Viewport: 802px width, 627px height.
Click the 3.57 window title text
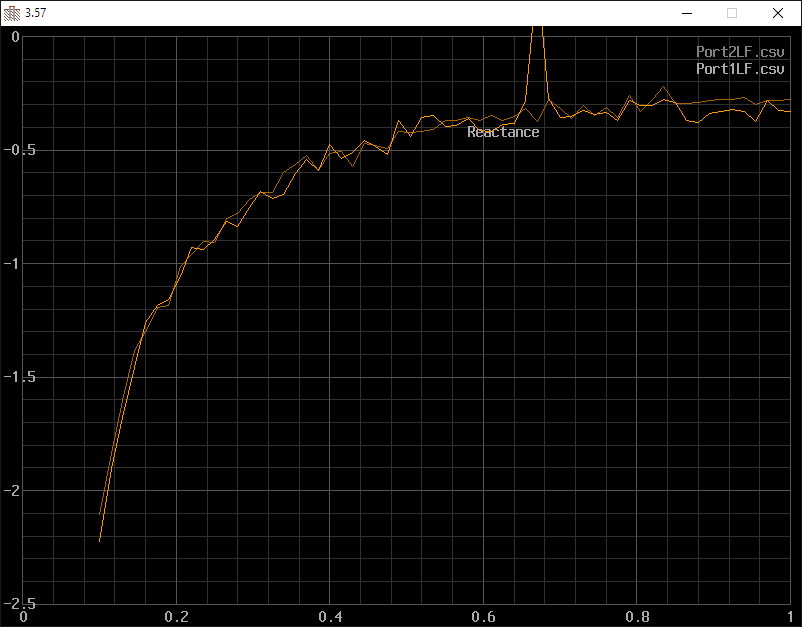pyautogui.click(x=36, y=13)
